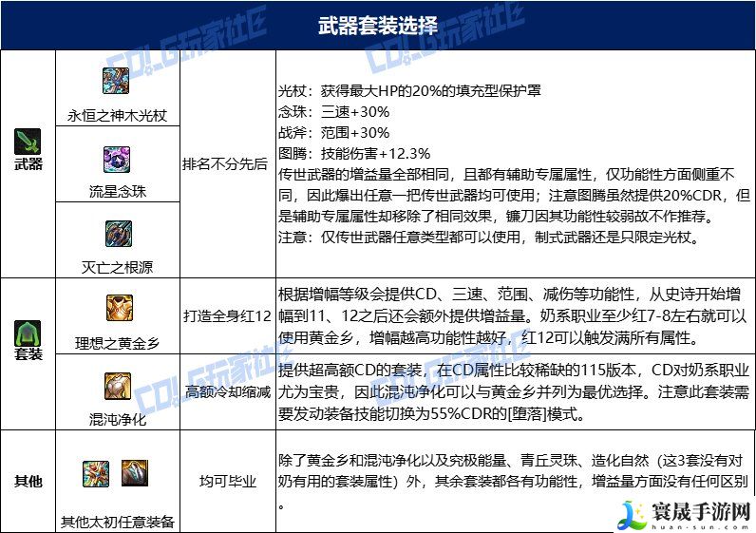Click the line starting 要发动装备技能切换为55%CDR
This screenshot has height=533, width=756.
(x=431, y=414)
